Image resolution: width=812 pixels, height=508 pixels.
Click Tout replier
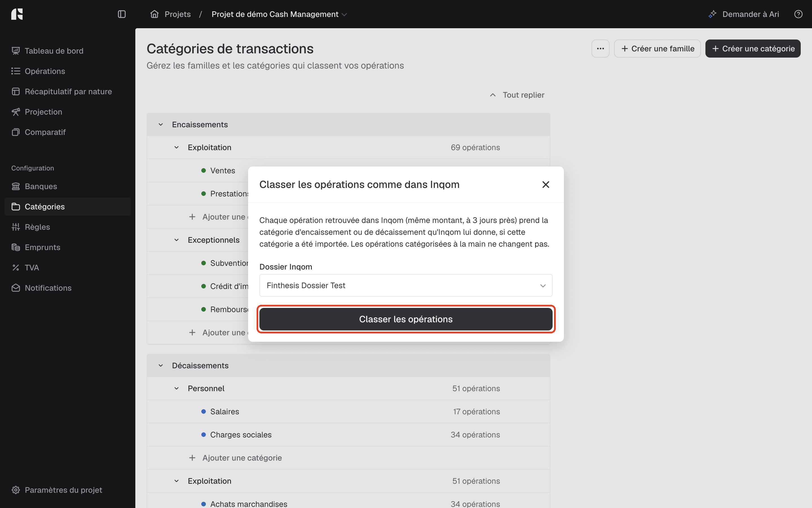pyautogui.click(x=517, y=95)
